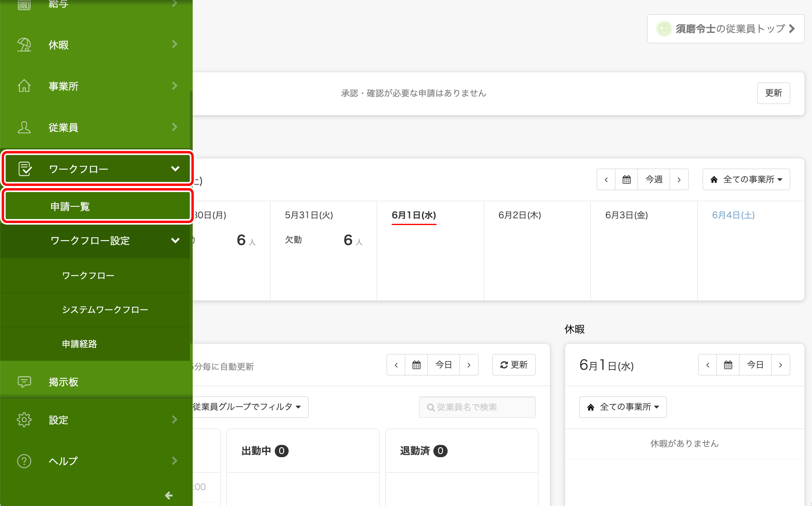Go to next day in 休暇 panel
The height and width of the screenshot is (506, 812).
[780, 365]
